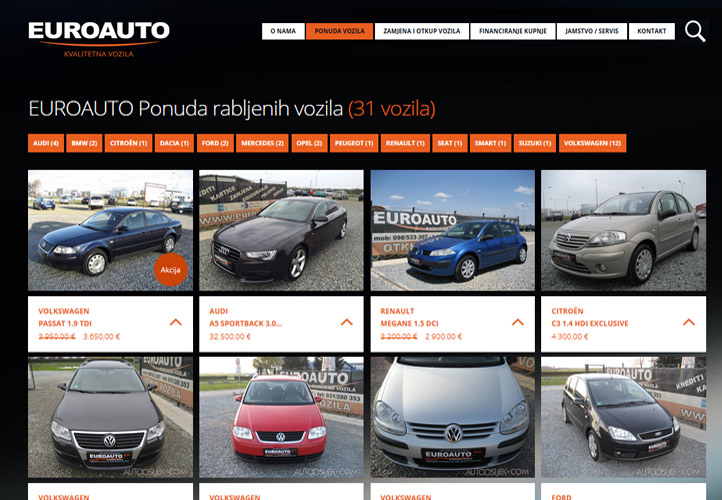Filter by SEAT (1)

point(450,143)
